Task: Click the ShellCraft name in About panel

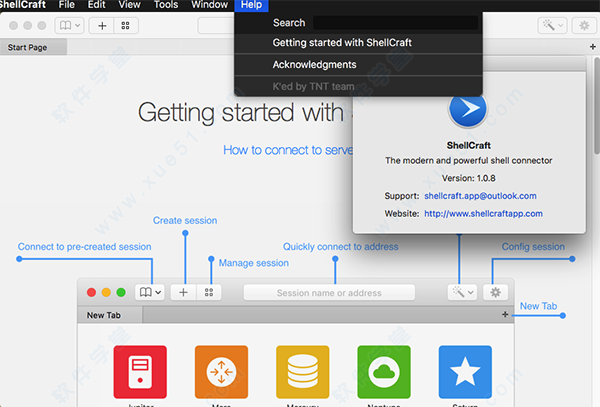Action: coord(468,145)
